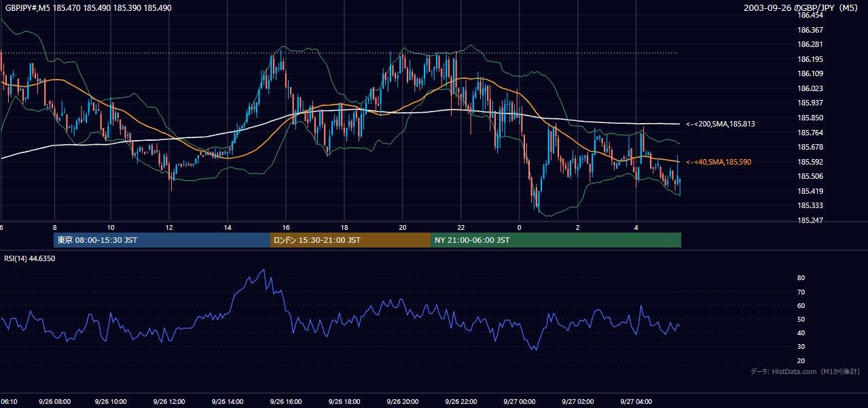This screenshot has height=408, width=868.
Task: Click RSI level 30 on the scale
Action: point(801,347)
